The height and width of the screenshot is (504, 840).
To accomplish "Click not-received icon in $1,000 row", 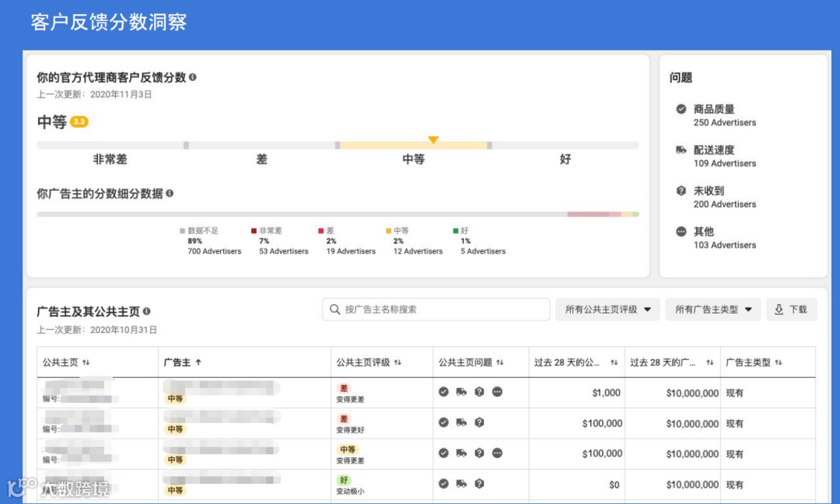I will coord(479,392).
